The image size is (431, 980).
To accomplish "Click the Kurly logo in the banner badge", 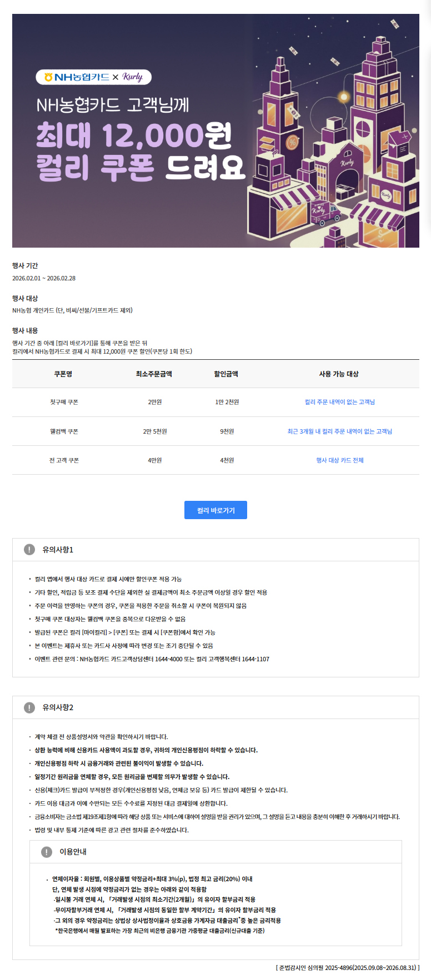I will (133, 77).
